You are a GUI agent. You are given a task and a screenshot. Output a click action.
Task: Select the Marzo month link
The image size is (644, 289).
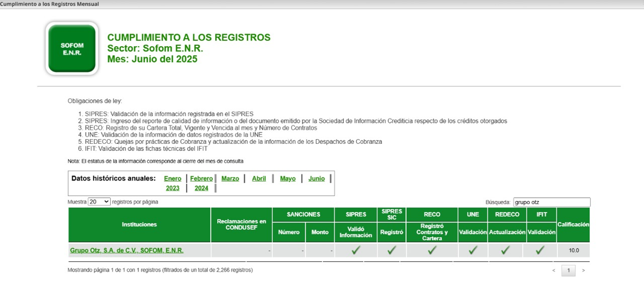(x=230, y=178)
